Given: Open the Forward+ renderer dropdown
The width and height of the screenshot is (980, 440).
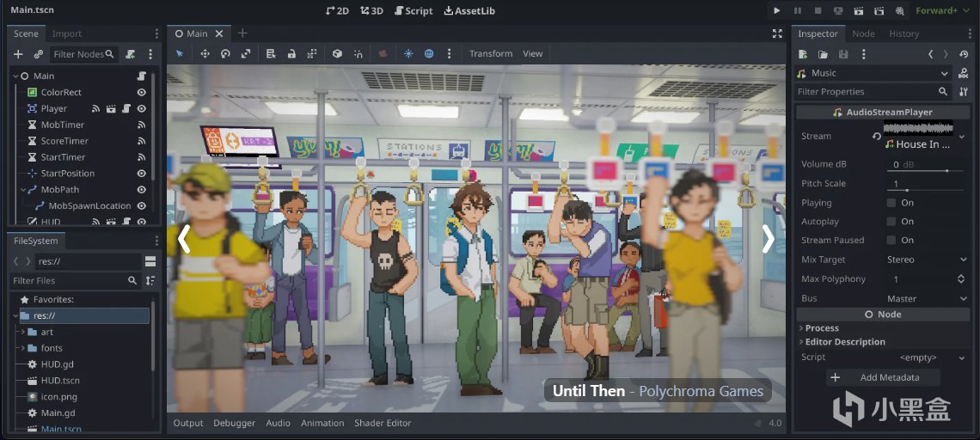Looking at the screenshot, I should coord(942,10).
